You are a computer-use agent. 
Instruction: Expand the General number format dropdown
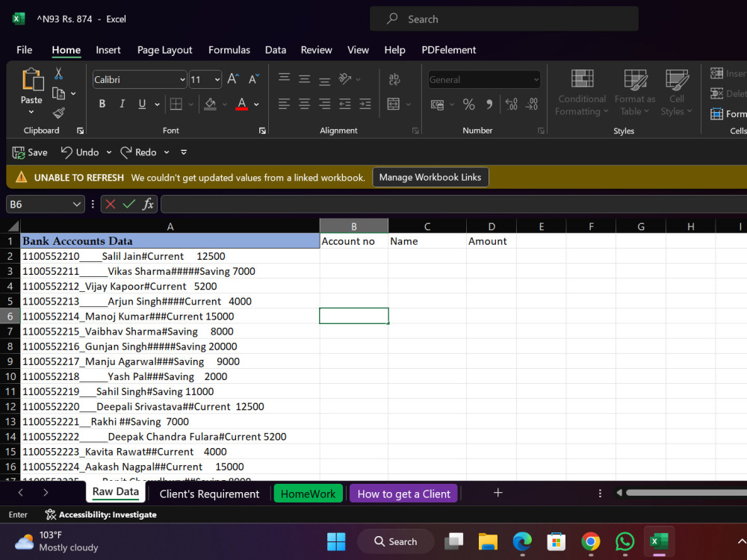tap(536, 80)
